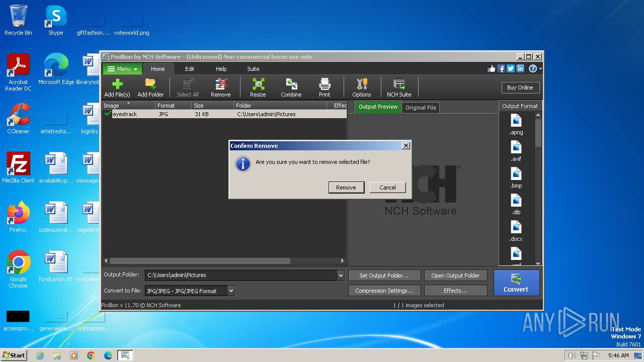Click the 5:46 AM taskbar clock
This screenshot has height=362, width=644.
pos(618,355)
